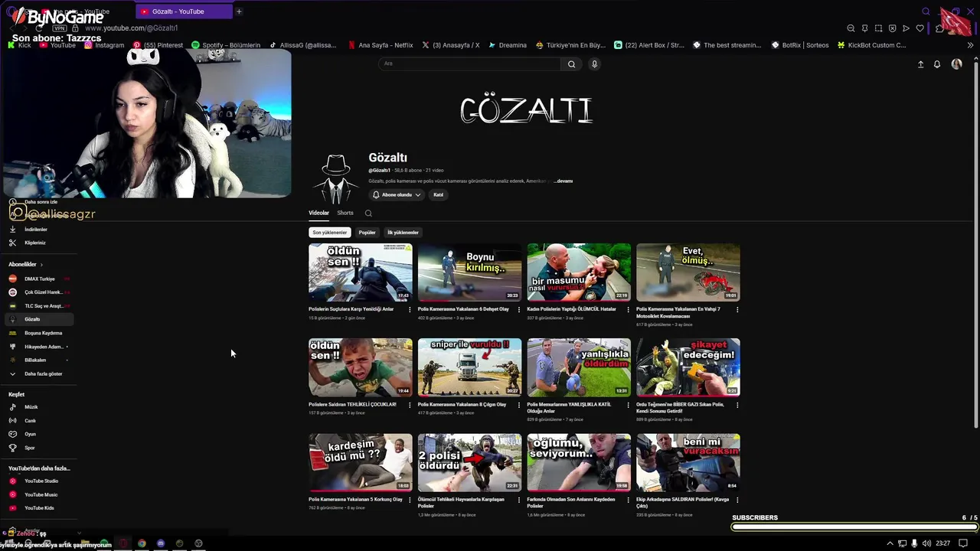The height and width of the screenshot is (551, 980).
Task: Open (55) Pinterest bookmark
Action: coord(158,45)
